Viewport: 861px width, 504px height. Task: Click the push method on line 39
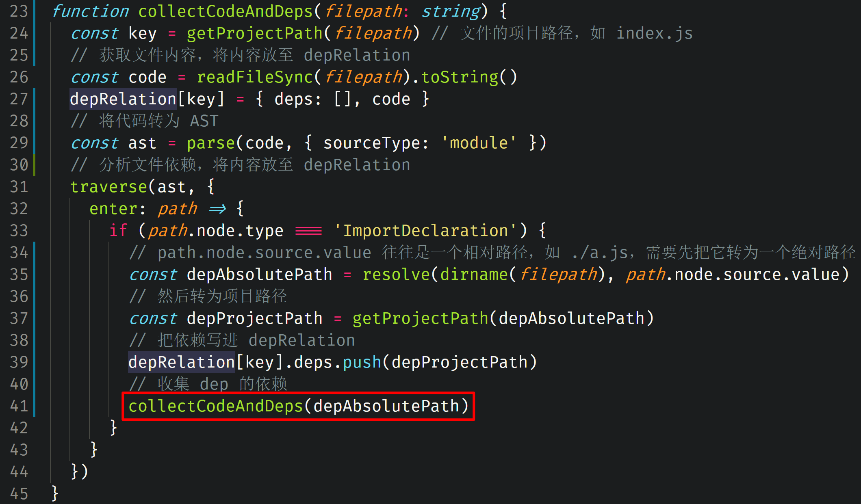click(x=362, y=362)
